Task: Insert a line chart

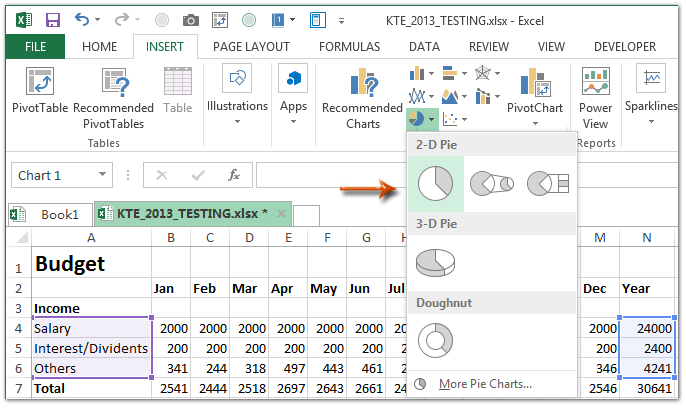Action: coord(417,96)
